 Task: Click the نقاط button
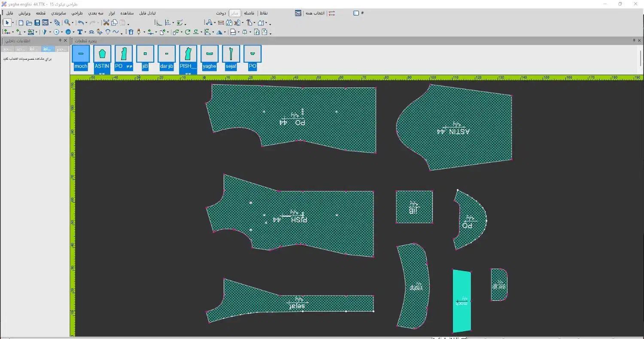(264, 13)
